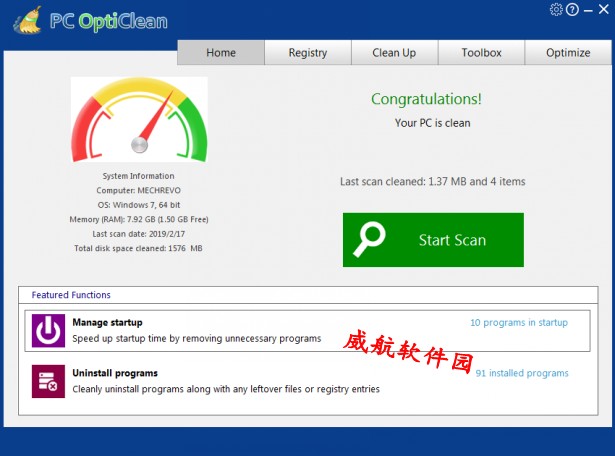Click the 'Congratulations!' heading
Viewport: 615px width, 456px height.
(x=426, y=99)
